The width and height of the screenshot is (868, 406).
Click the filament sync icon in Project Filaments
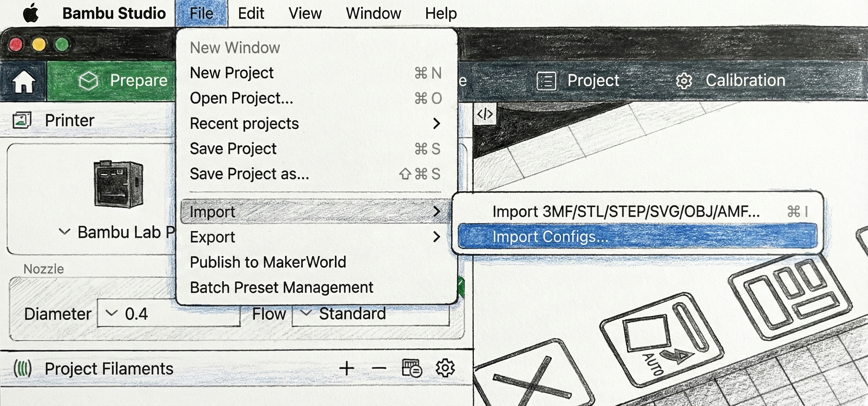pyautogui.click(x=412, y=368)
